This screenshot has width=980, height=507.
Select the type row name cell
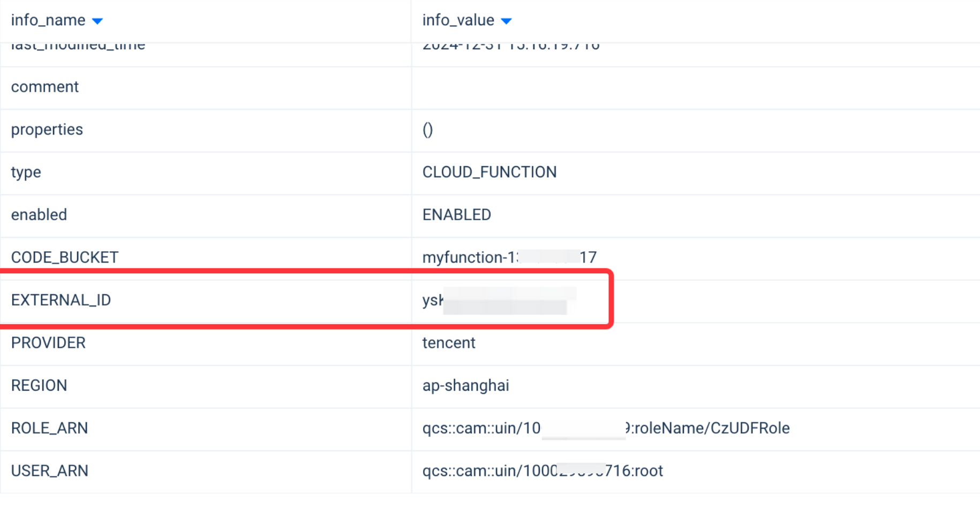[x=26, y=172]
